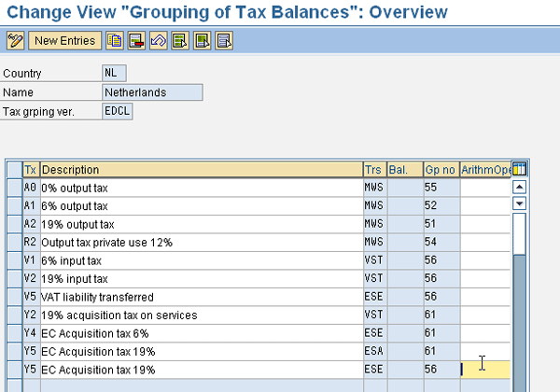
Task: Click the Deselect All toolbar icon
Action: [x=224, y=41]
